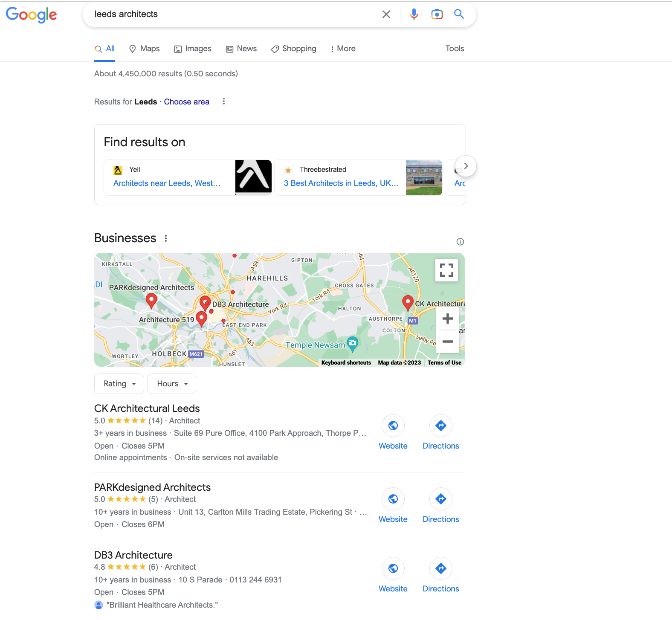Switch to the Images tab
672x620 pixels.
pos(193,49)
